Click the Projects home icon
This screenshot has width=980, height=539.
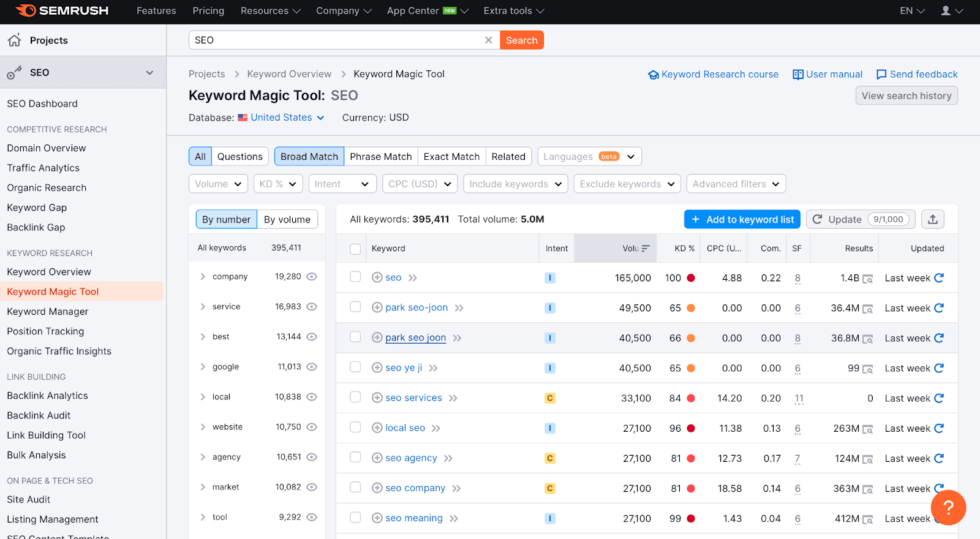[x=14, y=40]
